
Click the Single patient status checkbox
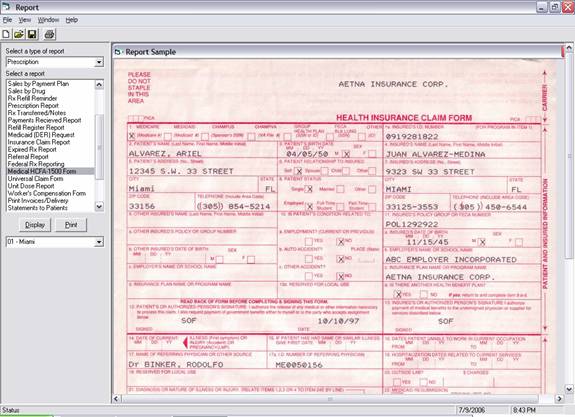point(309,189)
